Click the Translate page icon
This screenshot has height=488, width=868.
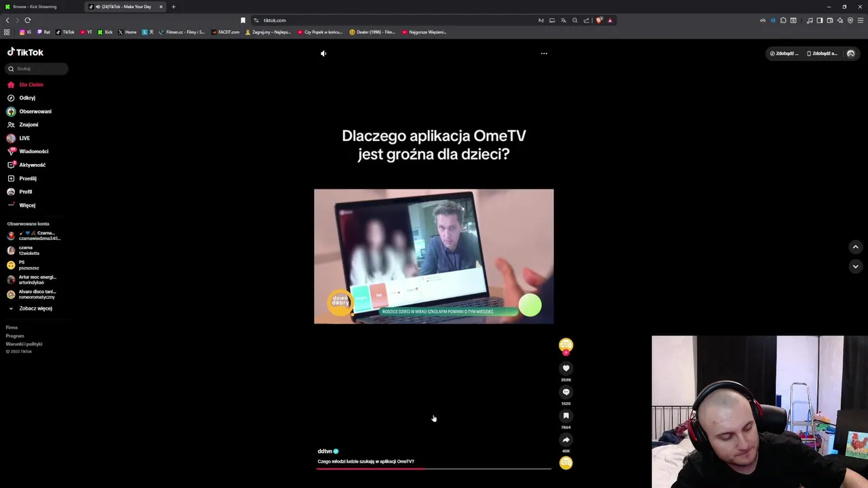[x=564, y=20]
